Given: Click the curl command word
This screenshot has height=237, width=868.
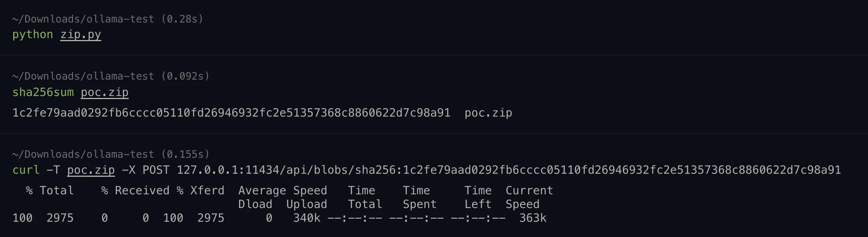Looking at the screenshot, I should tap(26, 170).
